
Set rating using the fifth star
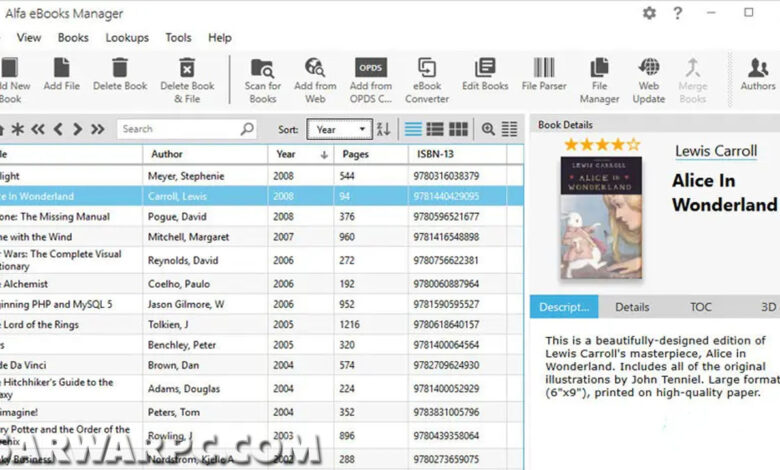633,144
